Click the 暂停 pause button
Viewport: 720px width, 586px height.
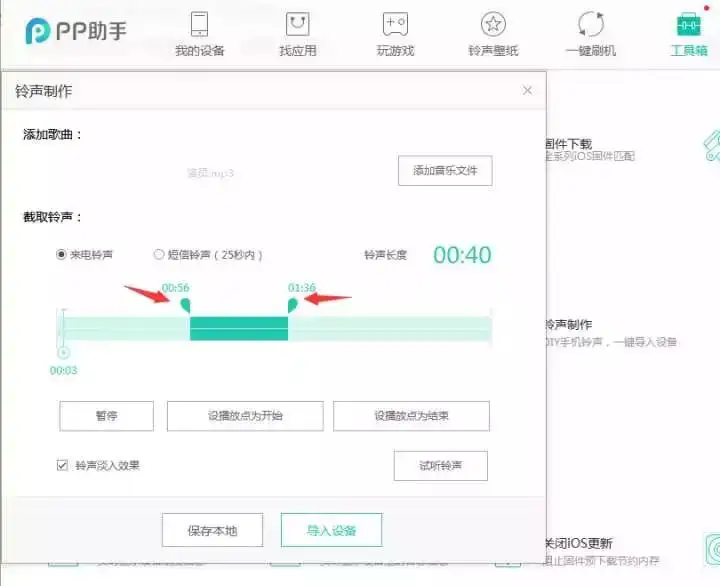(x=107, y=416)
